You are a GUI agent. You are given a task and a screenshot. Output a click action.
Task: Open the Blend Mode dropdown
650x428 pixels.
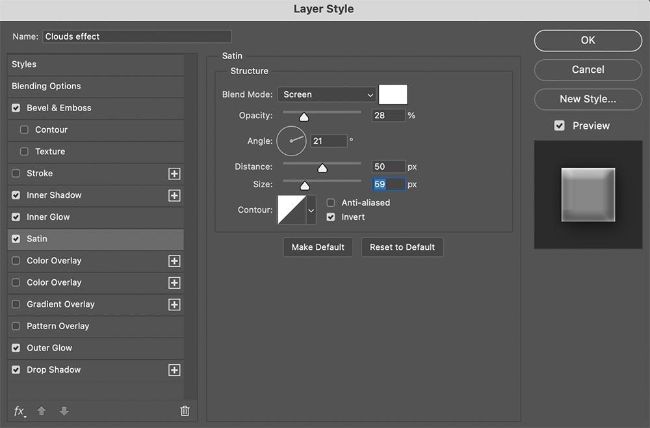[327, 95]
